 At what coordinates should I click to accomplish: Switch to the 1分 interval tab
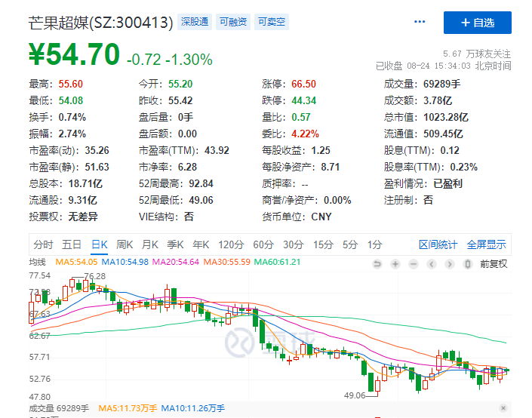(x=374, y=244)
